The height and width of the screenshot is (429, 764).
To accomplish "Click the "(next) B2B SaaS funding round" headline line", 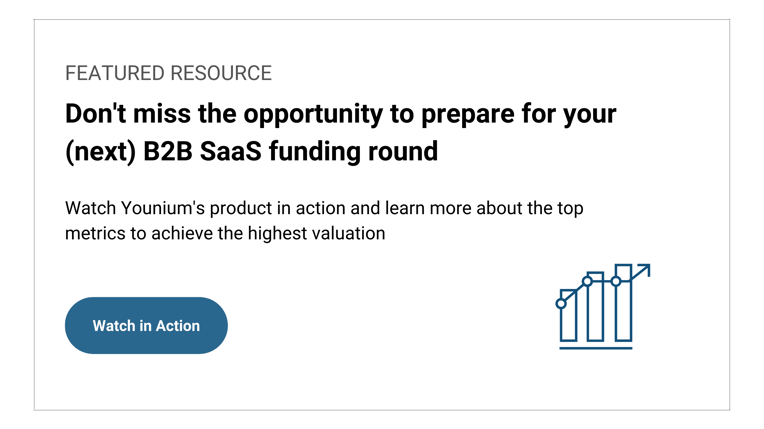I will 251,152.
